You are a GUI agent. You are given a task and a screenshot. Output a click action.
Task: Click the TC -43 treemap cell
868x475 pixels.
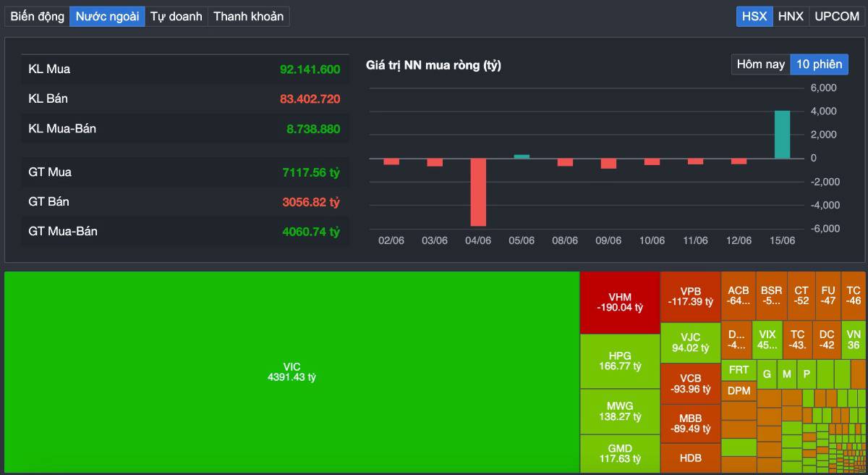pos(798,340)
